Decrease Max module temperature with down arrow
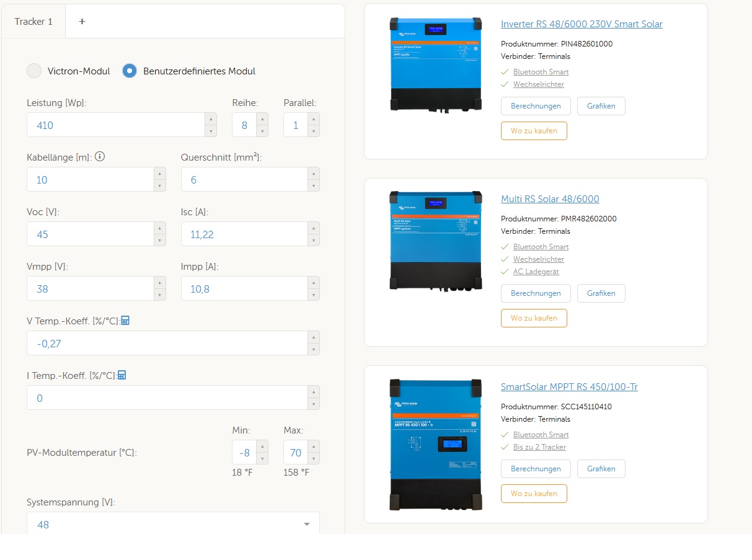 [314, 458]
